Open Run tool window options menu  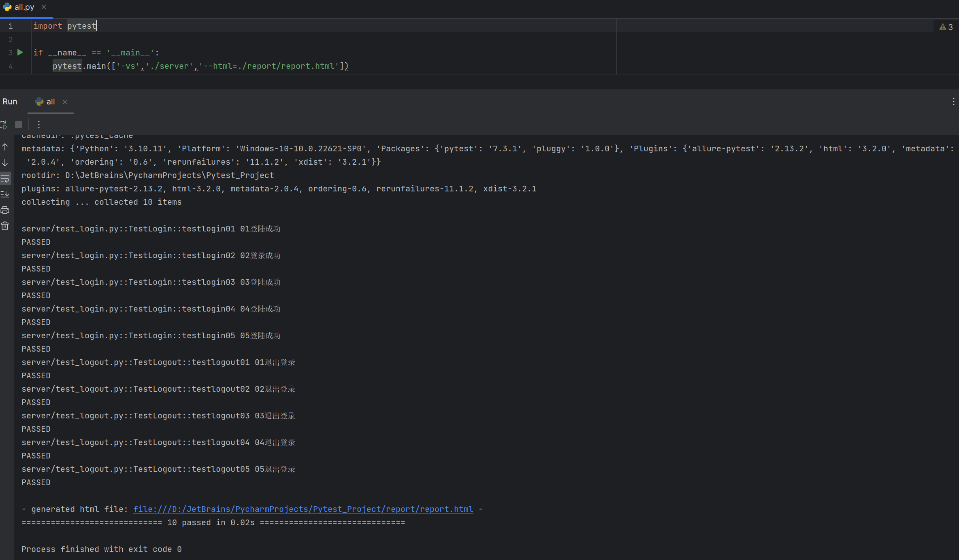click(x=953, y=102)
